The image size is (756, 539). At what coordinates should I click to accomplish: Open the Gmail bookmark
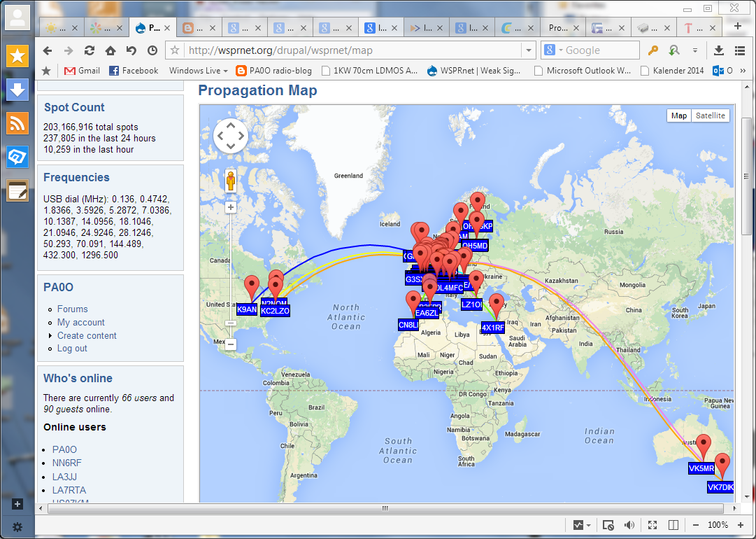click(83, 71)
